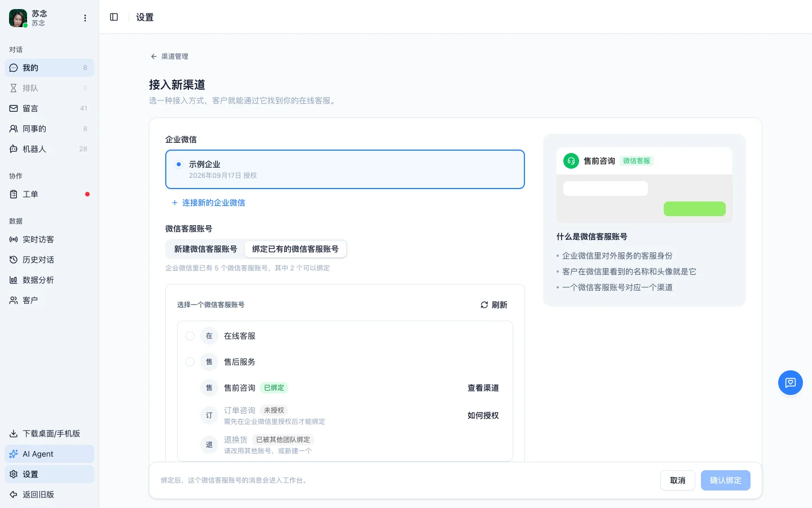Open the three-dot menu beside 苏念
The image size is (812, 508).
click(85, 18)
